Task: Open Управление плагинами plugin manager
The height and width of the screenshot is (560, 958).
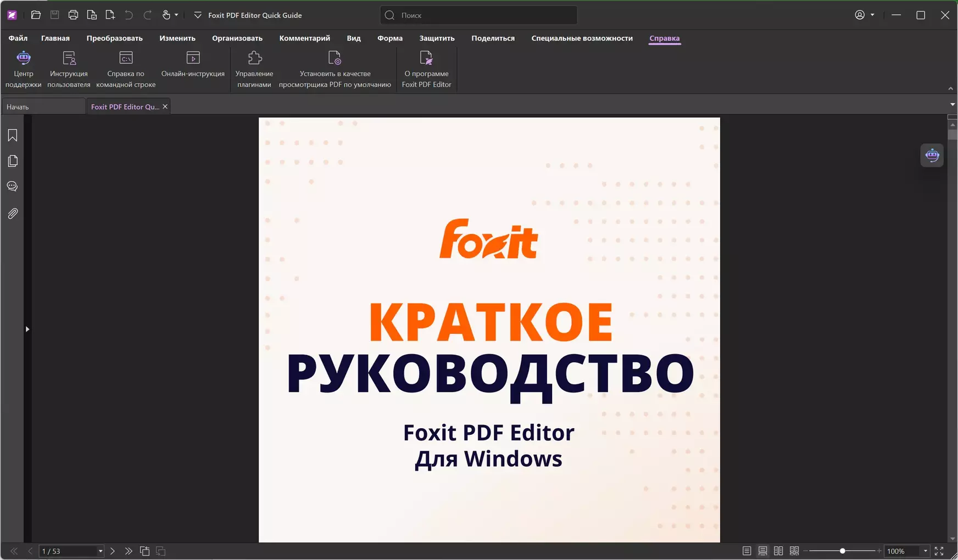Action: click(x=254, y=69)
